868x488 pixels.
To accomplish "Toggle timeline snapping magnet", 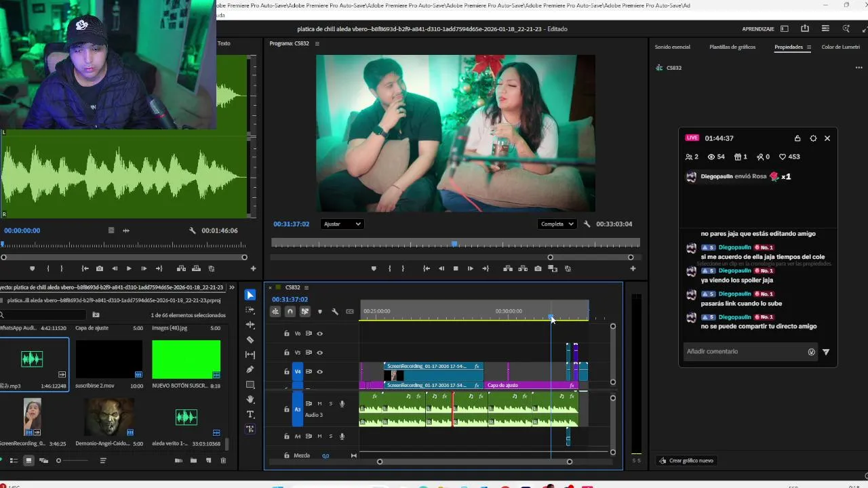I will click(290, 312).
